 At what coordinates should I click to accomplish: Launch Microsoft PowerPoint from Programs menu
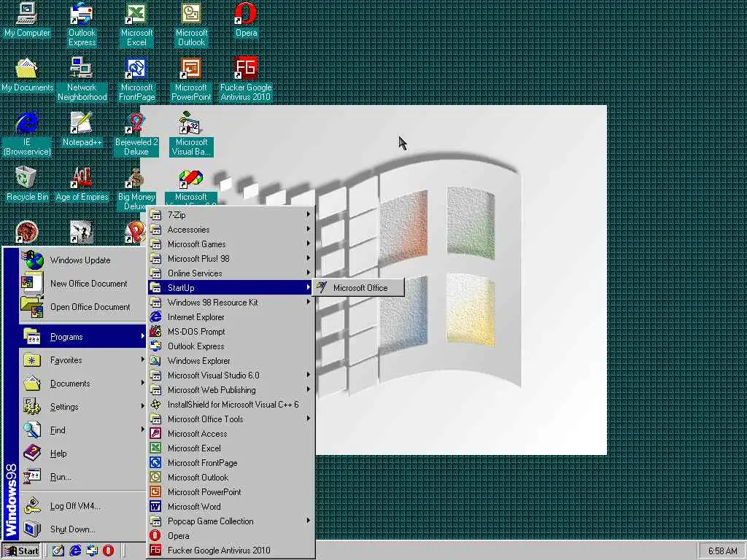pos(231,492)
